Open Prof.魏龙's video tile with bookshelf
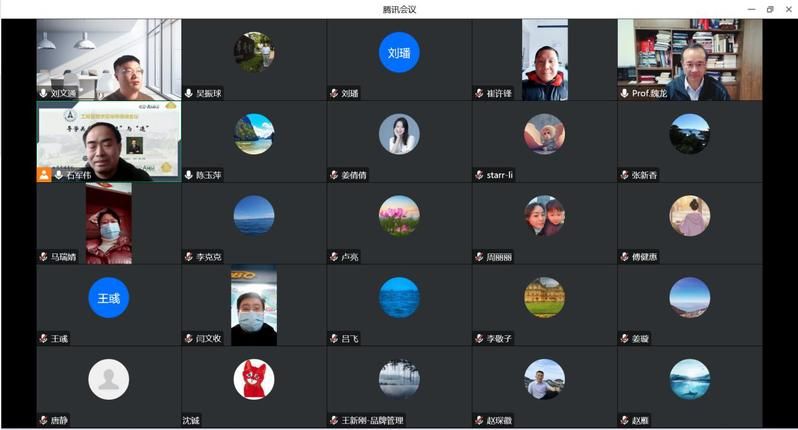 click(x=690, y=60)
